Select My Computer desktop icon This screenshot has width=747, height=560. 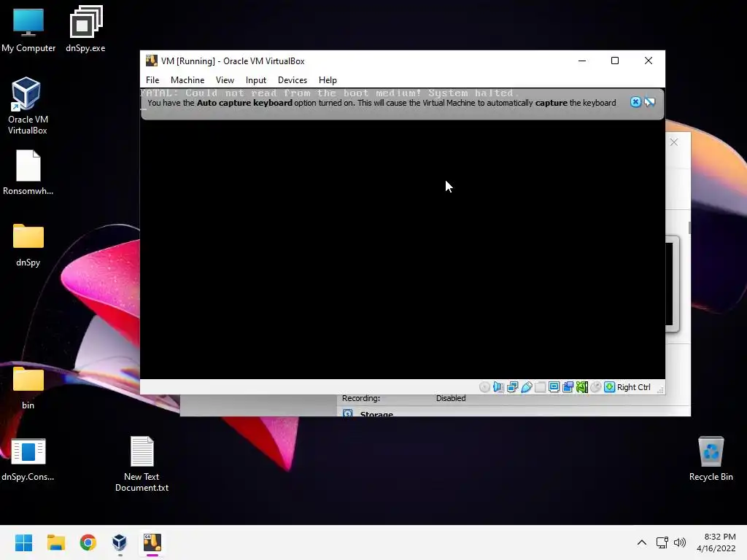pyautogui.click(x=28, y=29)
